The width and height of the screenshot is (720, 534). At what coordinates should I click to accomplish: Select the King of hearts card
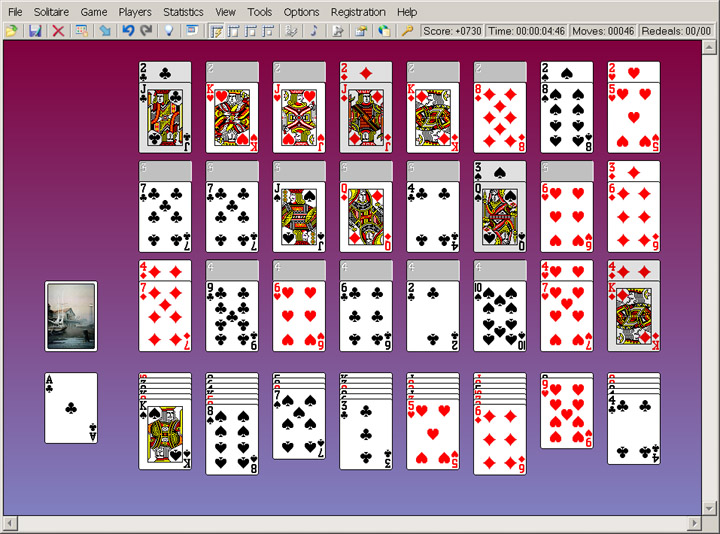click(x=232, y=118)
